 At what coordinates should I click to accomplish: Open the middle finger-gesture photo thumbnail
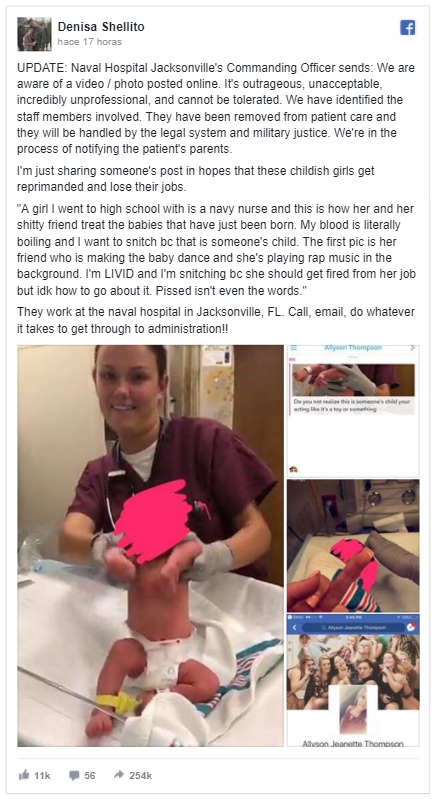[353, 546]
